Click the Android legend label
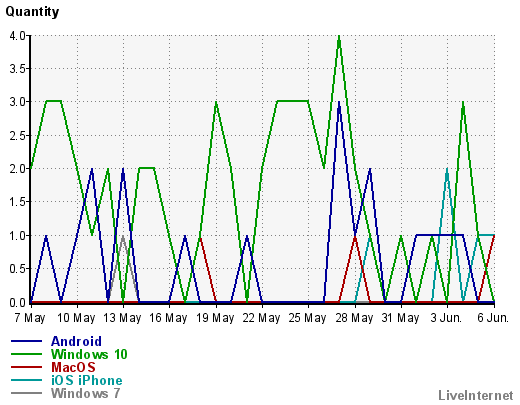The image size is (520, 405). pos(76,341)
